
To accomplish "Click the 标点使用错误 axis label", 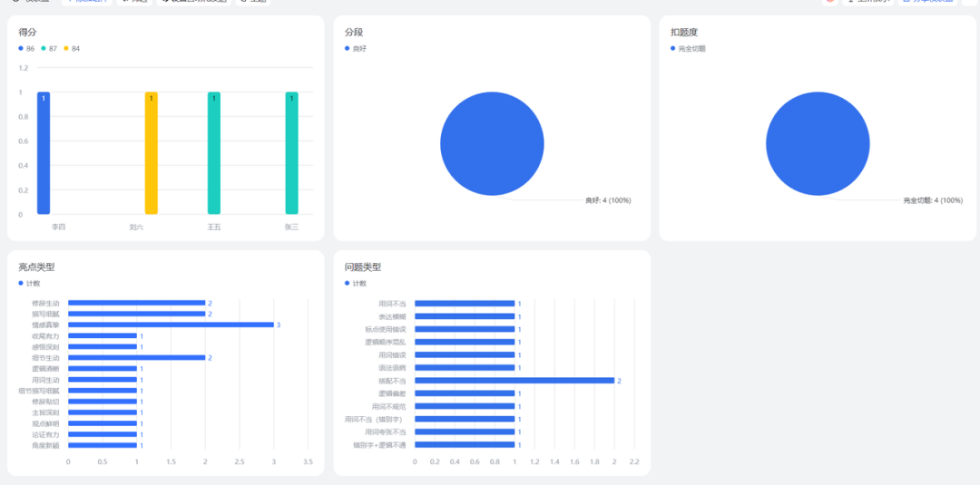I will [x=385, y=329].
